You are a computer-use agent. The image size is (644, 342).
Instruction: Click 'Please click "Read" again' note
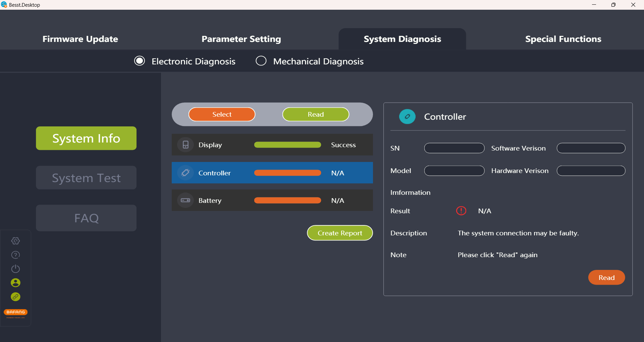click(x=497, y=255)
